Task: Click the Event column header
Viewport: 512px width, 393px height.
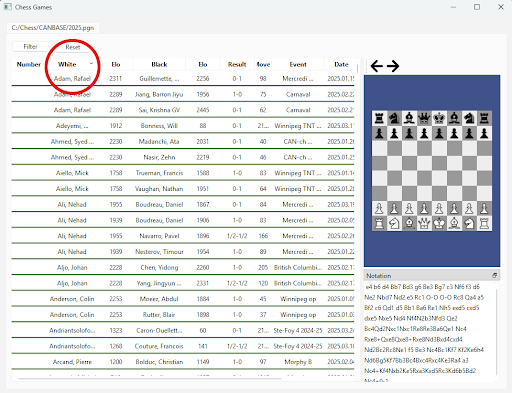Action: pos(298,64)
